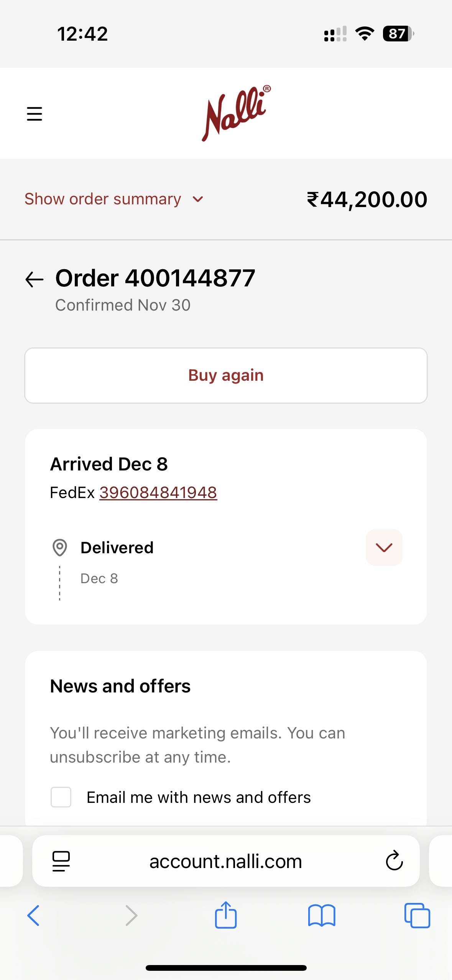Open the hamburger navigation menu
The height and width of the screenshot is (980, 452).
(34, 114)
